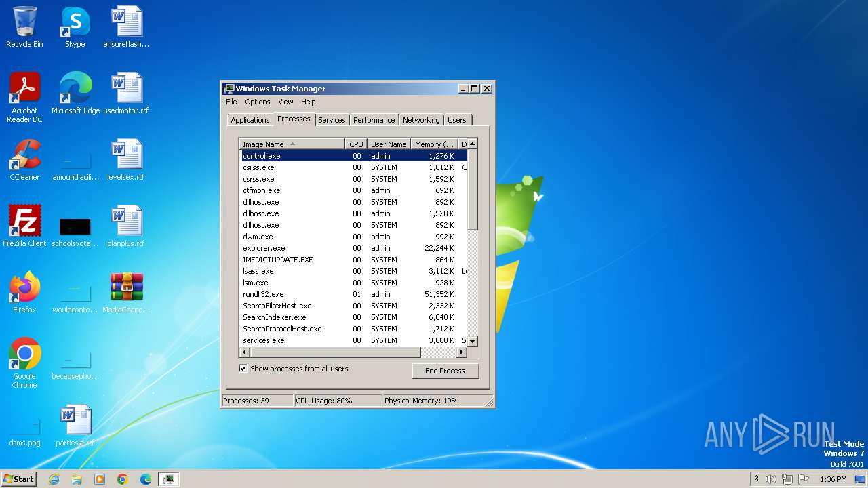The height and width of the screenshot is (488, 868).
Task: Select Task Manager taskbar button
Action: pos(169,479)
